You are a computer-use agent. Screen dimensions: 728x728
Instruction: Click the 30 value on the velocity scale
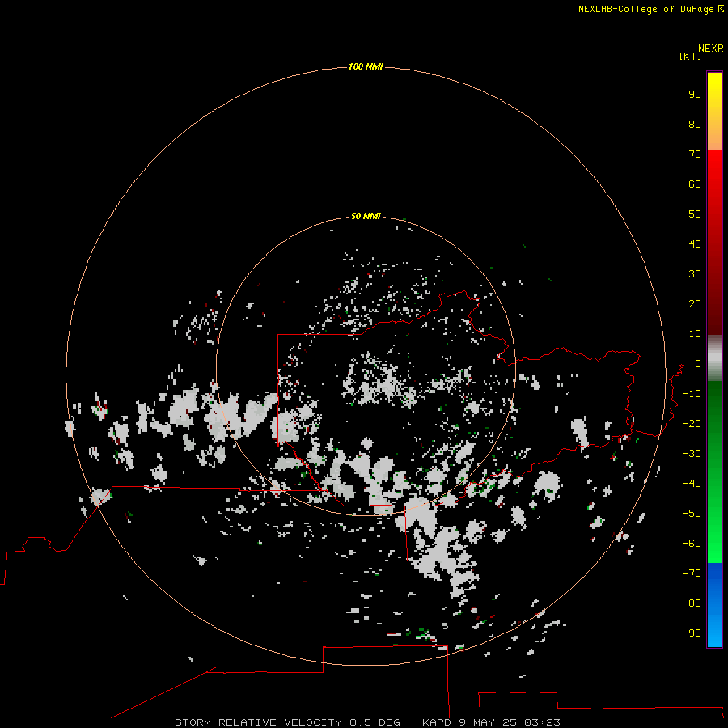pos(695,274)
